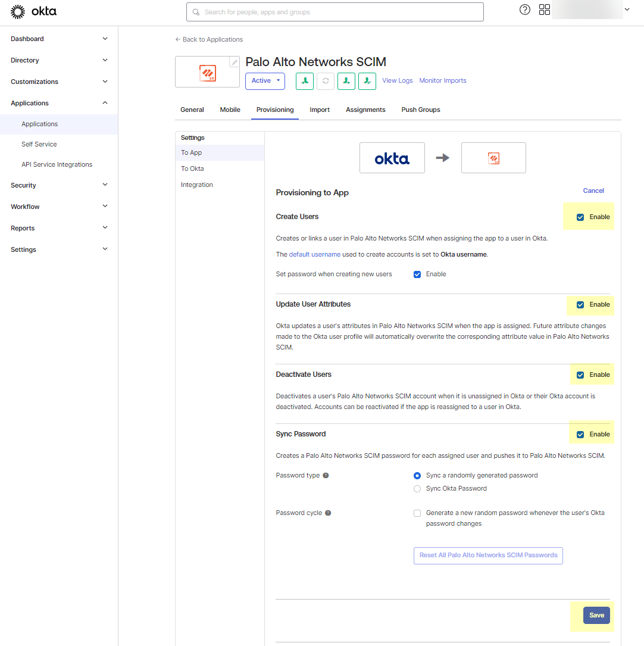Focus the search people, apps and groups field
The image size is (644, 646).
[334, 12]
